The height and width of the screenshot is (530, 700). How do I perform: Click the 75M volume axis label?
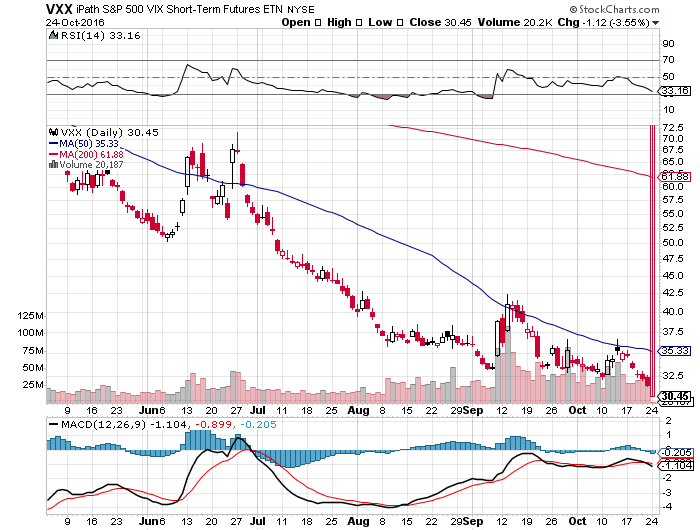33,351
